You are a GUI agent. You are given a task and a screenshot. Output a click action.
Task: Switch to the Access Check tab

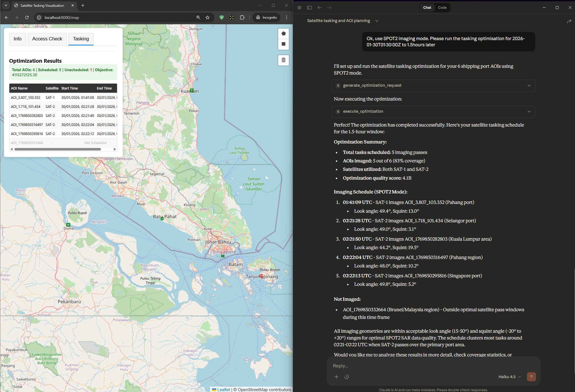click(47, 39)
